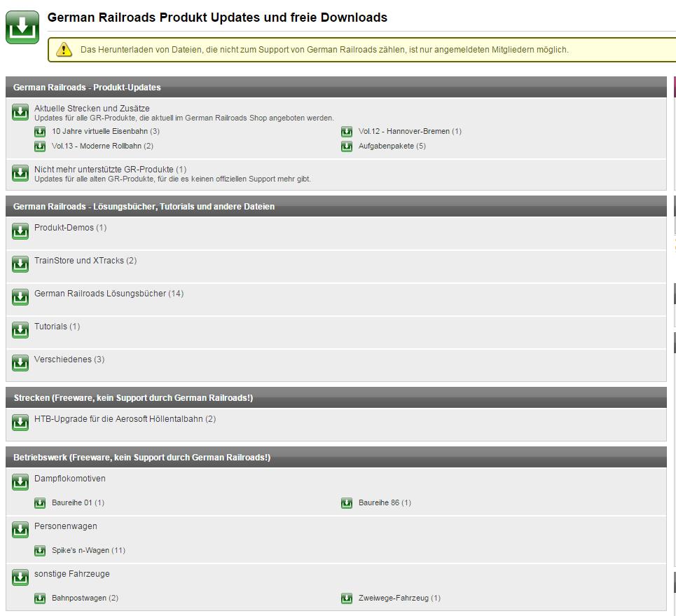676x616 pixels.
Task: Select the Bahnpostwagen link
Action: point(79,598)
